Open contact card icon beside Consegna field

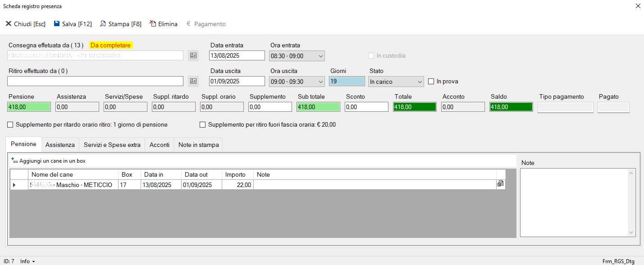click(x=193, y=55)
